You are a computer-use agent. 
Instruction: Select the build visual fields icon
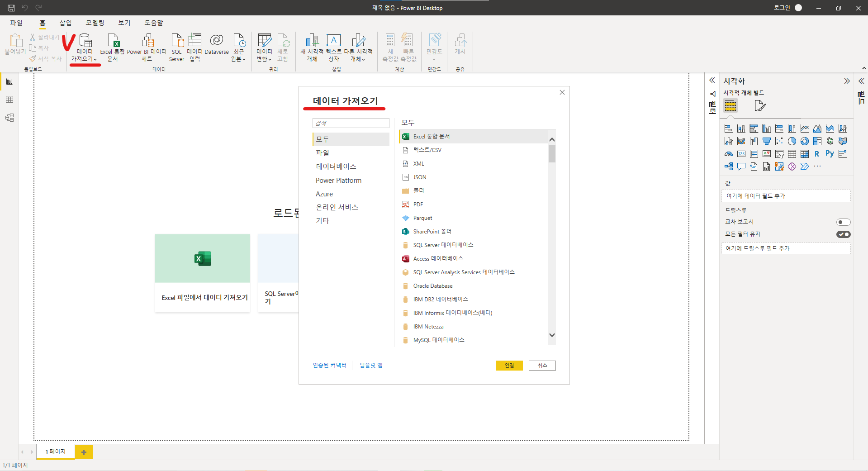730,106
